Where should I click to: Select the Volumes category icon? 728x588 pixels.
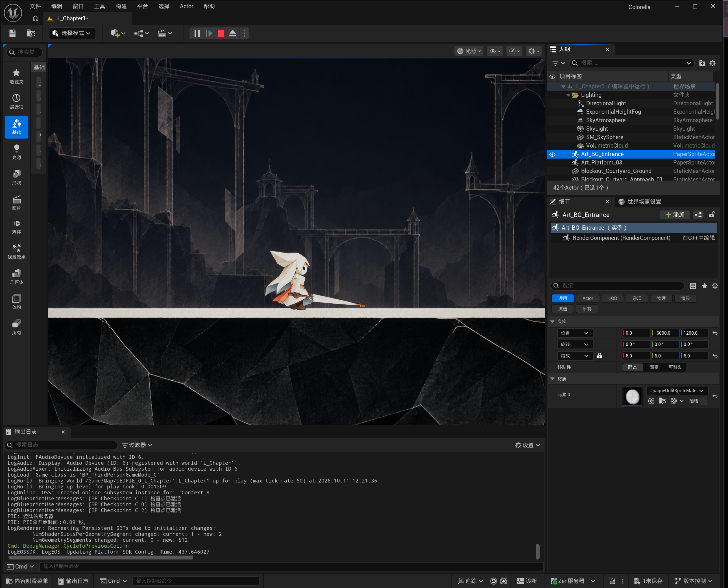[x=16, y=302]
